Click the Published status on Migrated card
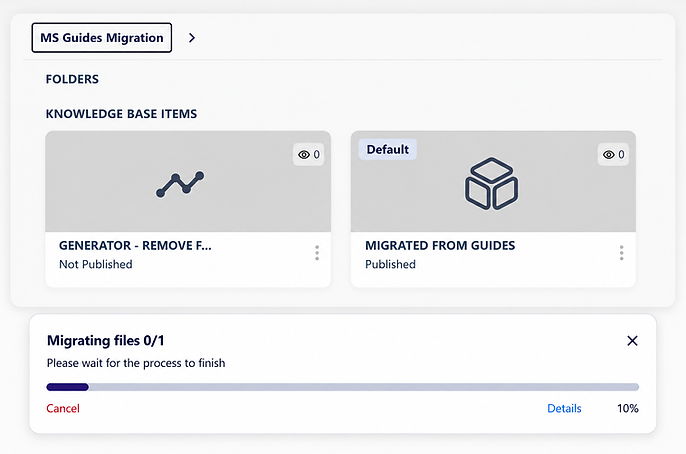 point(390,264)
